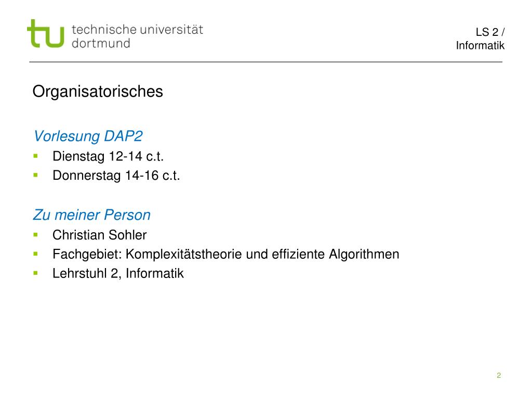The image size is (532, 399).
Task: Select the Dienstag 12-14 c.t. line
Action: coord(108,156)
